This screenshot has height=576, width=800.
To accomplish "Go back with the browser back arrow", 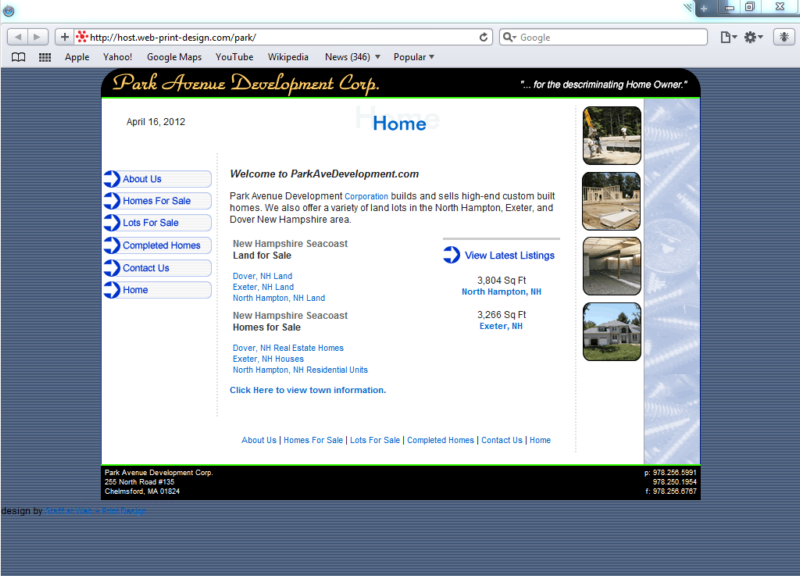I will click(18, 37).
